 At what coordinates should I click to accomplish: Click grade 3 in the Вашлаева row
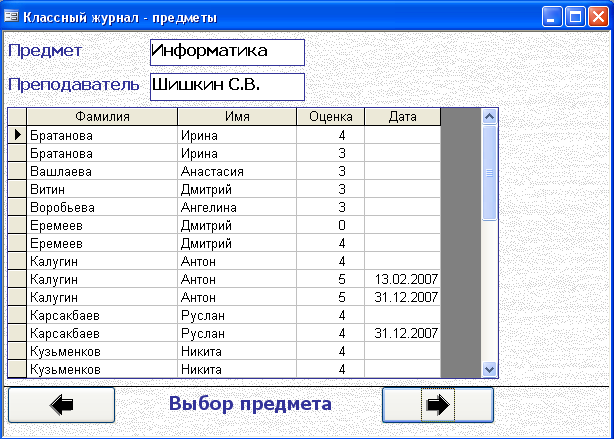pos(330,171)
